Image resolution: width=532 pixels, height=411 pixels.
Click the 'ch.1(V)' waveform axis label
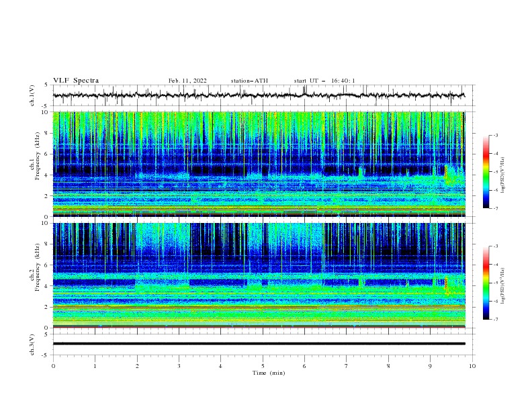click(32, 95)
